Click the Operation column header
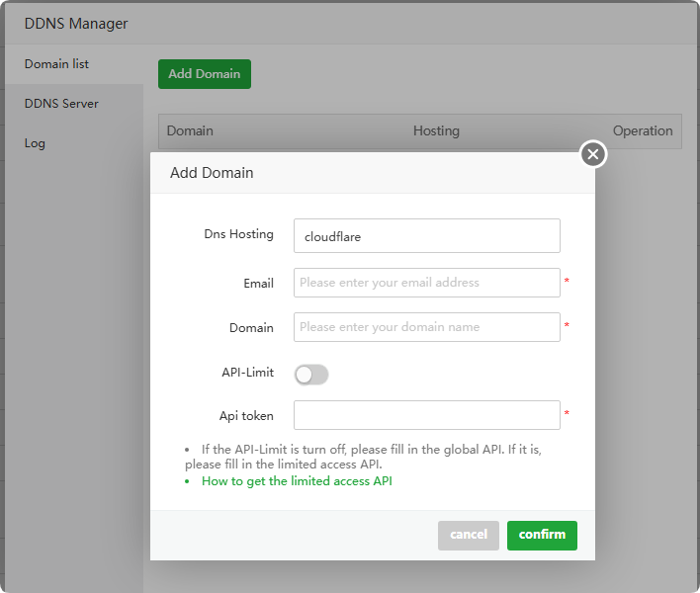Screen dimensions: 700x593 [643, 130]
